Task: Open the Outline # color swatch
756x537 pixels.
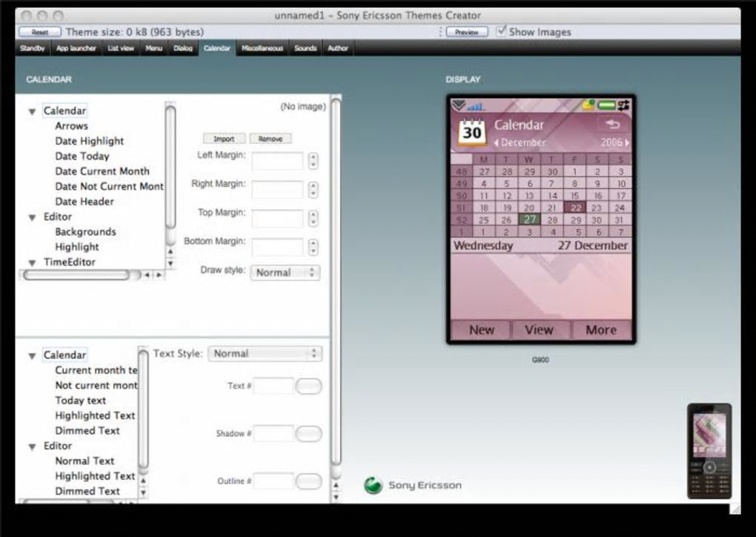Action: (308, 481)
